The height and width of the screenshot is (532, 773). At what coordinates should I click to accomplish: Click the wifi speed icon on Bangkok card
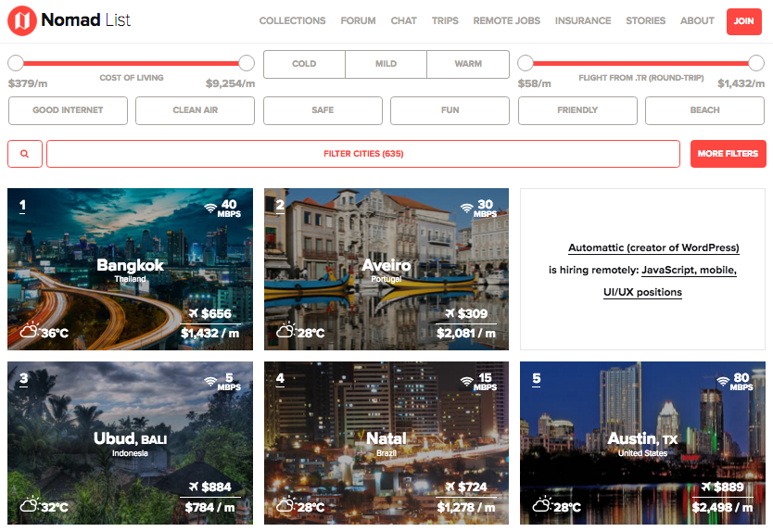(x=210, y=209)
